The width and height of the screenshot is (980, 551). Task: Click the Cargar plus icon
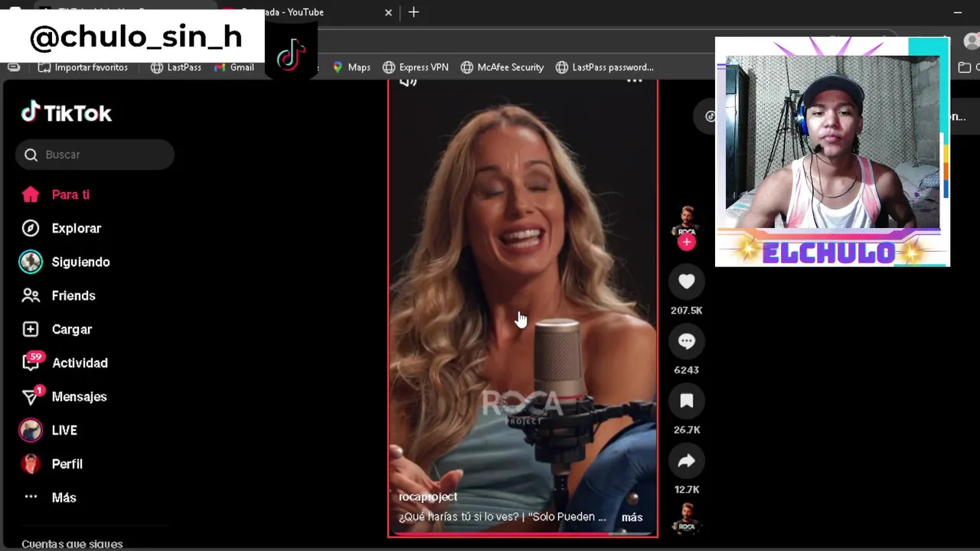click(x=31, y=329)
